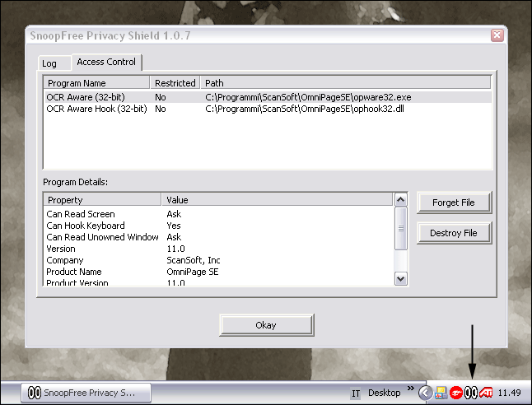Sort by Restricted column header
Screen dimensions: 532x405
click(175, 83)
